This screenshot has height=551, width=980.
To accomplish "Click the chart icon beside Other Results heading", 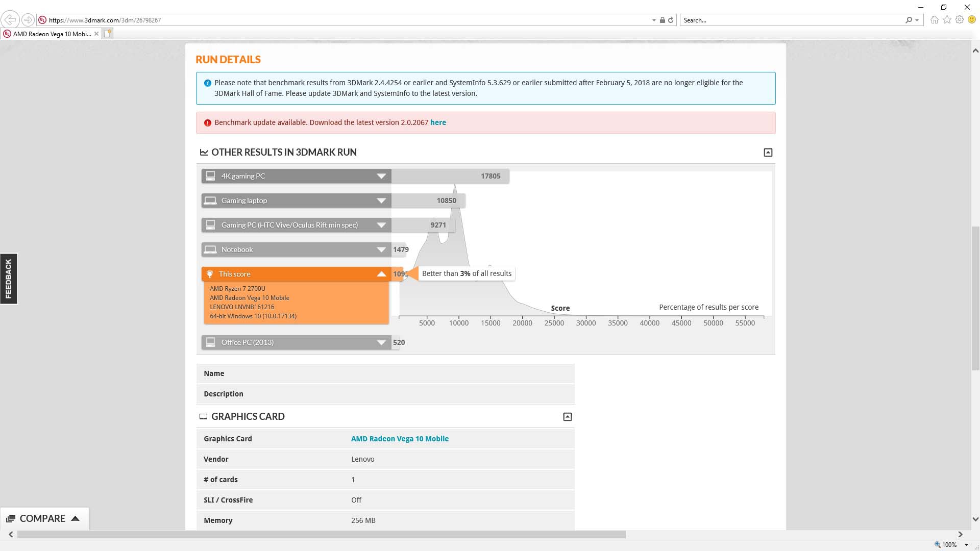I will (x=204, y=153).
